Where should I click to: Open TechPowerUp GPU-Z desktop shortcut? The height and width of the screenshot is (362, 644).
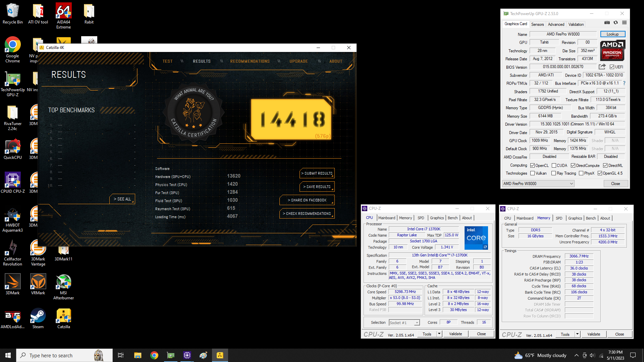point(13,84)
